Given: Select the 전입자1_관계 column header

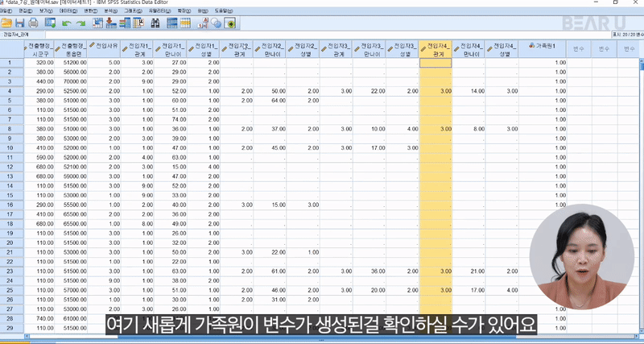Looking at the screenshot, I should (137, 49).
